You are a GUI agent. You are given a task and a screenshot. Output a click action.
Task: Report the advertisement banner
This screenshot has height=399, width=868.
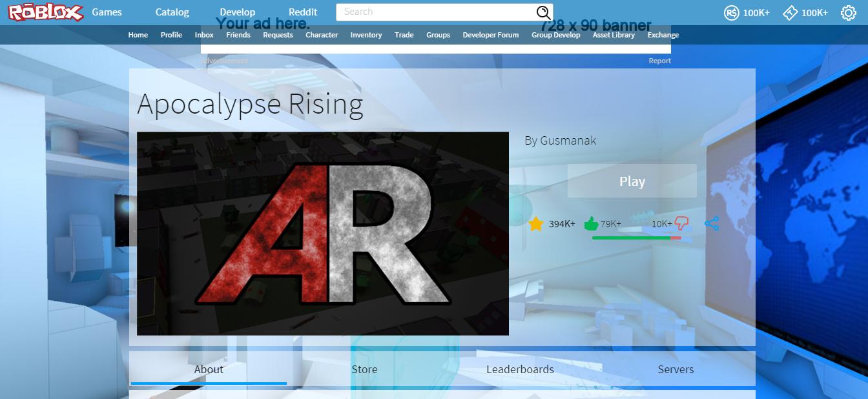(x=659, y=60)
